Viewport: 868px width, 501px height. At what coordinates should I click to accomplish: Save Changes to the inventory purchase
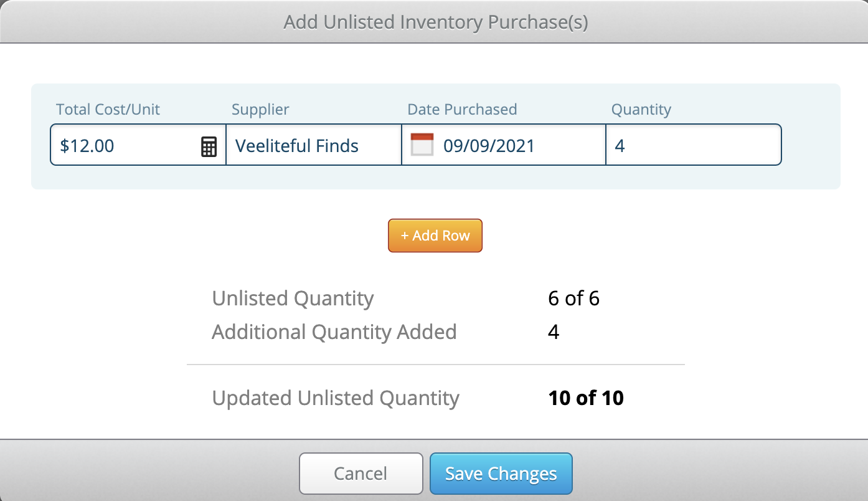click(501, 474)
